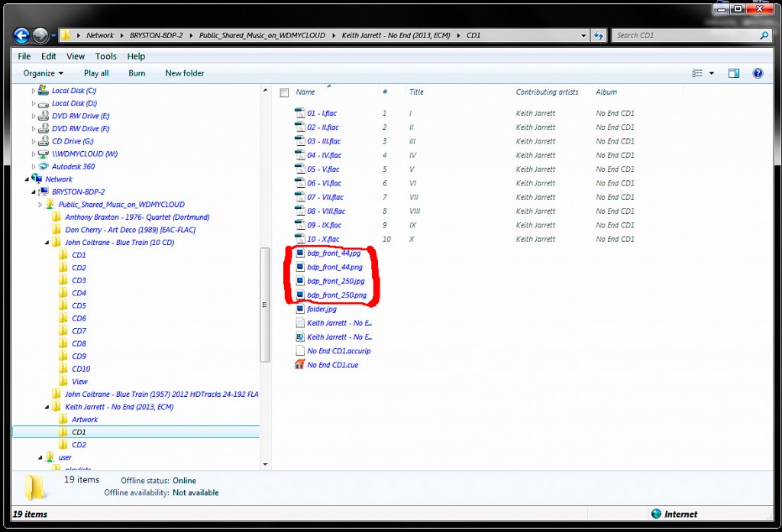Click the \\WDMYCLOUD (W:) network drive icon
This screenshot has width=782, height=532.
pyautogui.click(x=44, y=153)
